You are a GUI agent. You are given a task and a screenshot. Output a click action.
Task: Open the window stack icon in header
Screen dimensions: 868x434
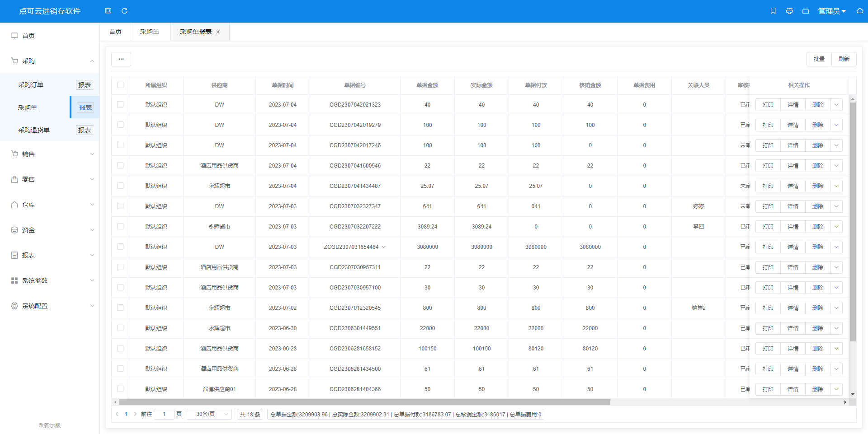806,11
